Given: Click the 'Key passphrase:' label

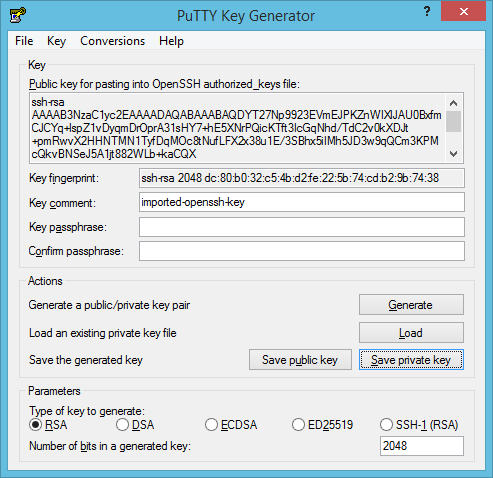Looking at the screenshot, I should pyautogui.click(x=68, y=227).
